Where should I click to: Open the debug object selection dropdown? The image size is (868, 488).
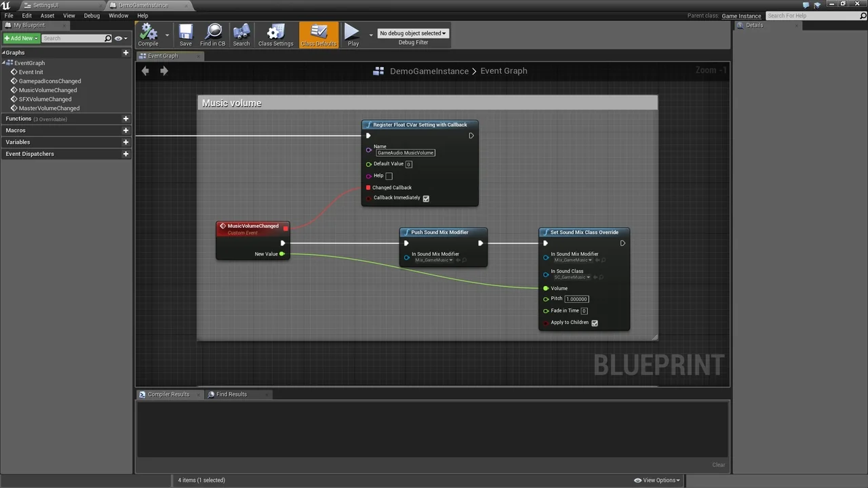(x=412, y=33)
